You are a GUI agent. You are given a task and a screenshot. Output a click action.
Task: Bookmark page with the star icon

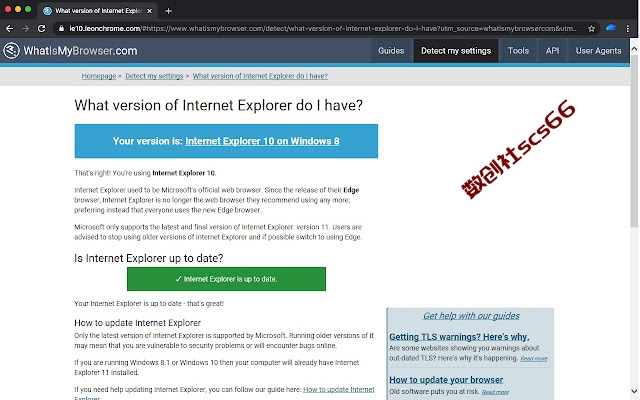tap(591, 29)
